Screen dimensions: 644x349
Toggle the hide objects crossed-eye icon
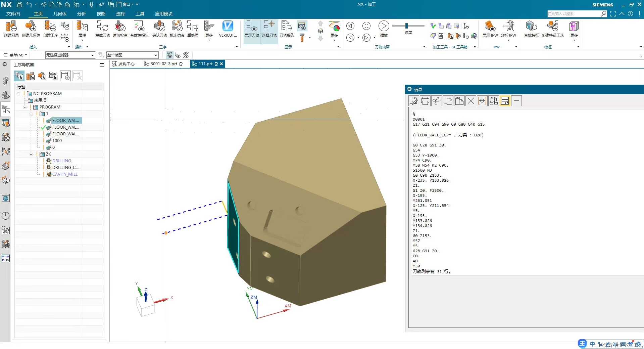(186, 55)
